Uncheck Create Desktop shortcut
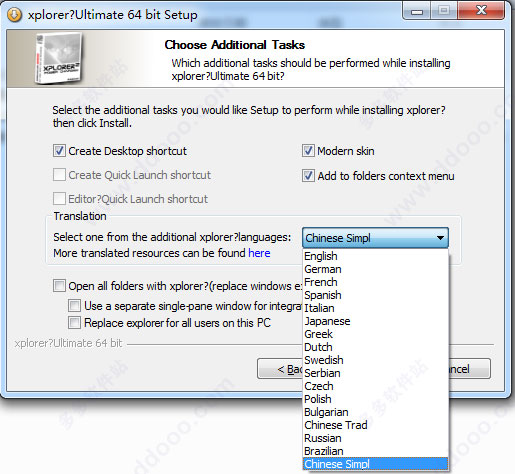 [59, 151]
